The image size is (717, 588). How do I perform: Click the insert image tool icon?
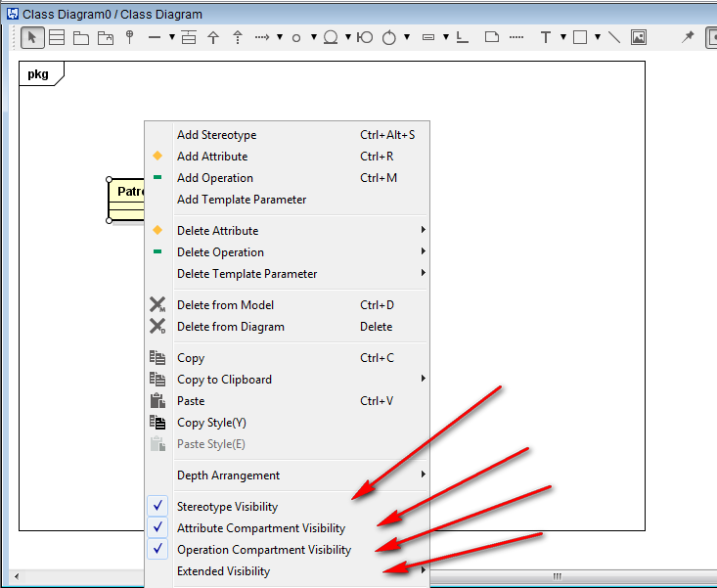pyautogui.click(x=639, y=38)
